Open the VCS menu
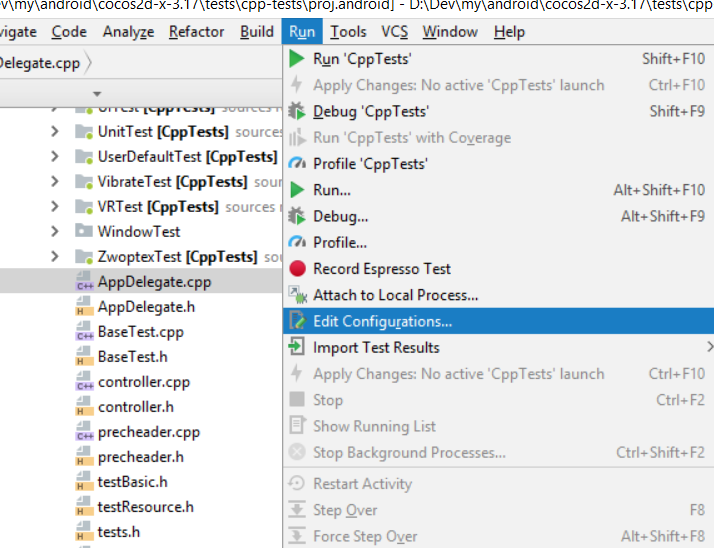714x548 pixels. click(394, 32)
